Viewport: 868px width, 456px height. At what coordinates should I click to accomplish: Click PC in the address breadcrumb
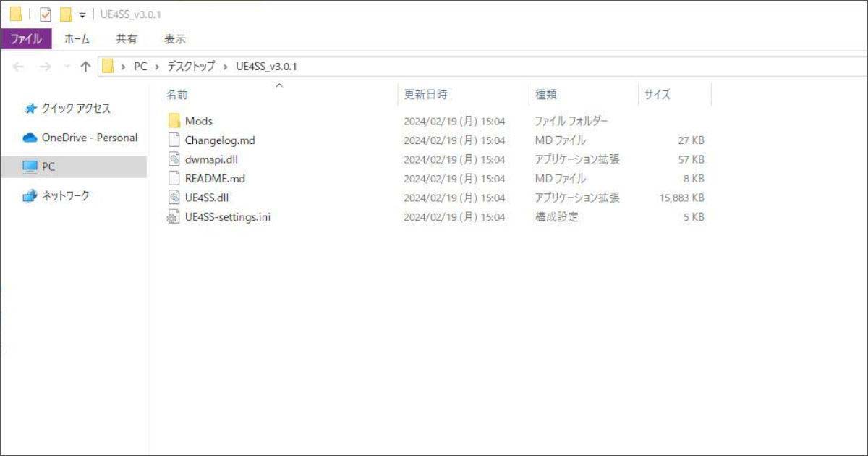140,67
